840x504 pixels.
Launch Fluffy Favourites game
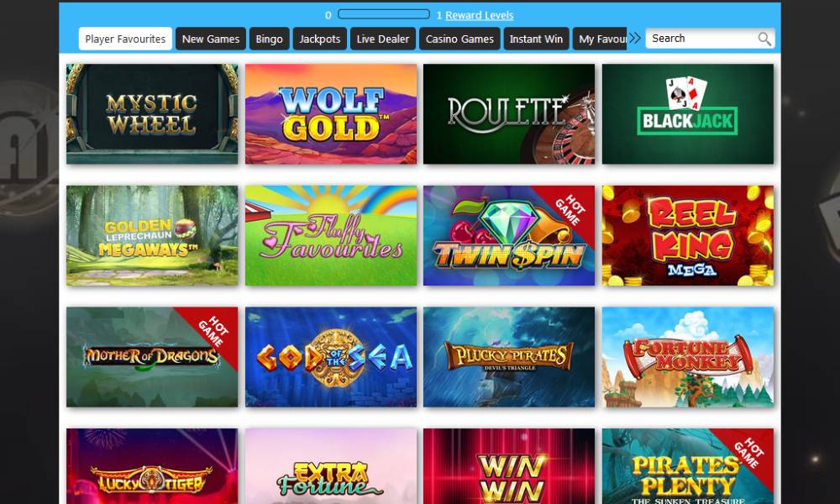coord(331,236)
